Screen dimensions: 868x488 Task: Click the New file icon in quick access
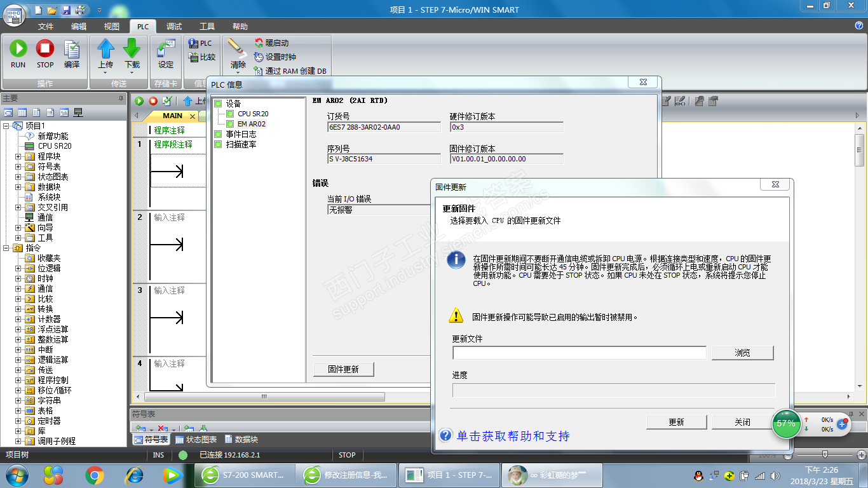(40, 10)
